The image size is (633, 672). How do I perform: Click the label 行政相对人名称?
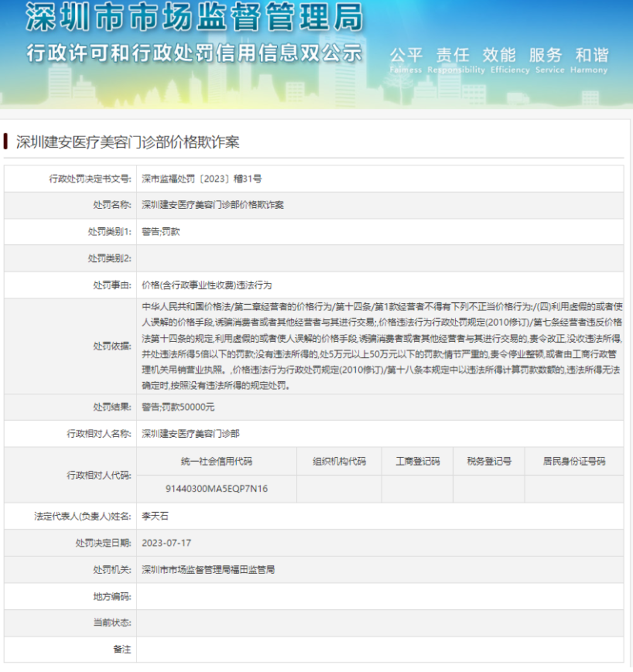pyautogui.click(x=98, y=434)
